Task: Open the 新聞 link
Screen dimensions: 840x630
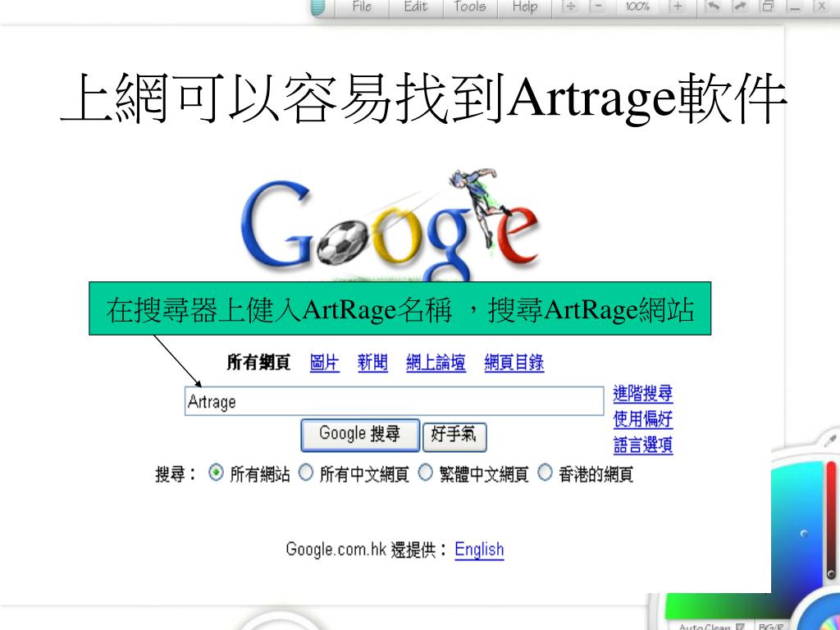Action: (x=373, y=363)
